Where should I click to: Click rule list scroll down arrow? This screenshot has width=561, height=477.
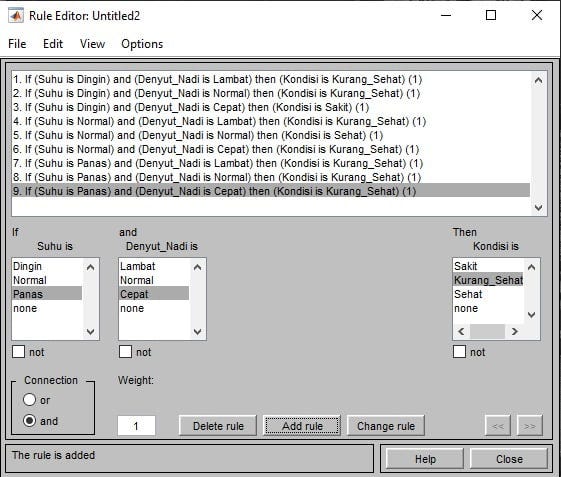[x=538, y=207]
